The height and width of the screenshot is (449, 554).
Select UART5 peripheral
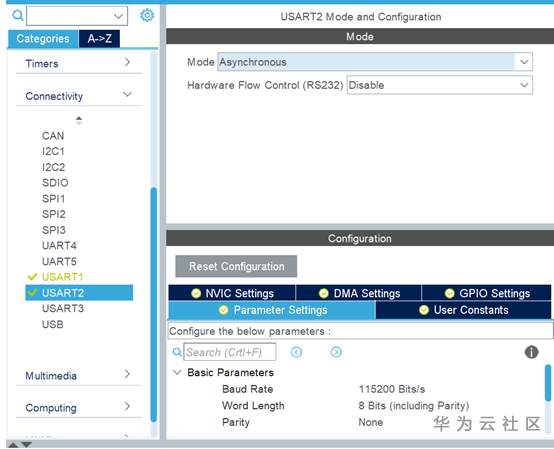(59, 261)
